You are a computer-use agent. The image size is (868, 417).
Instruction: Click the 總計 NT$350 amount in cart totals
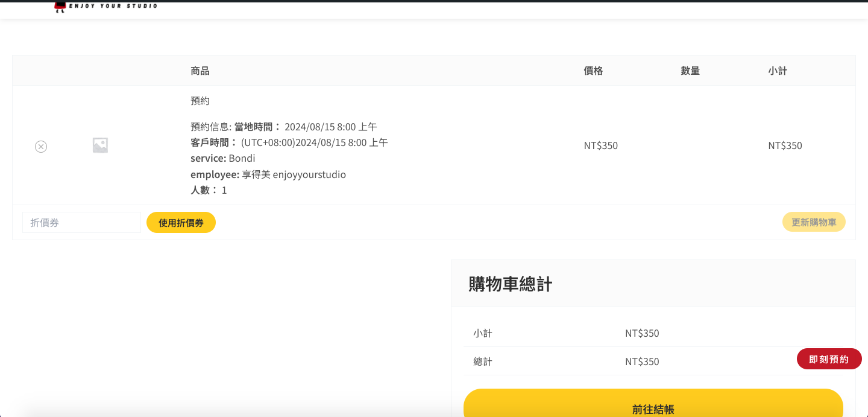point(642,361)
